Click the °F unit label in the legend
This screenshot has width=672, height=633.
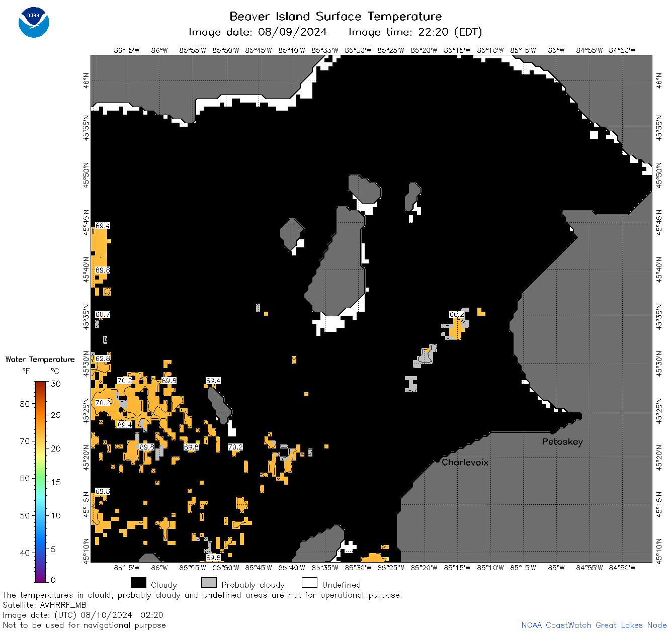26,371
